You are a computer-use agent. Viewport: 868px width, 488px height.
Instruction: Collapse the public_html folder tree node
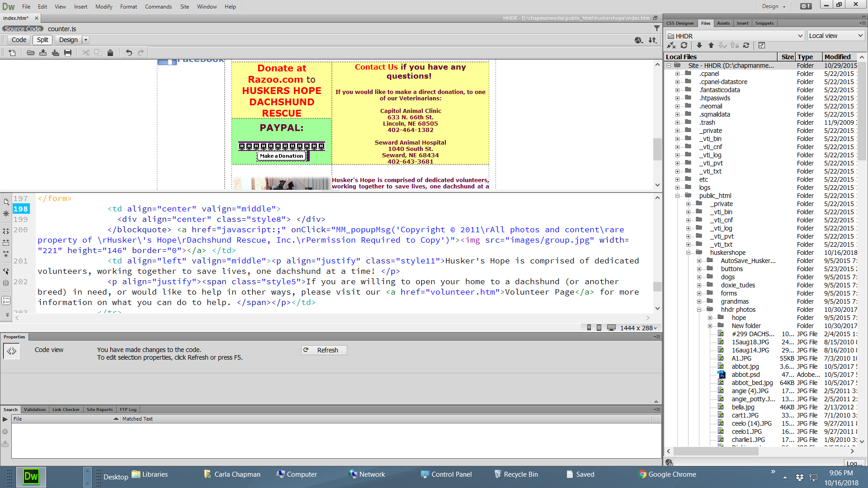[x=677, y=196]
